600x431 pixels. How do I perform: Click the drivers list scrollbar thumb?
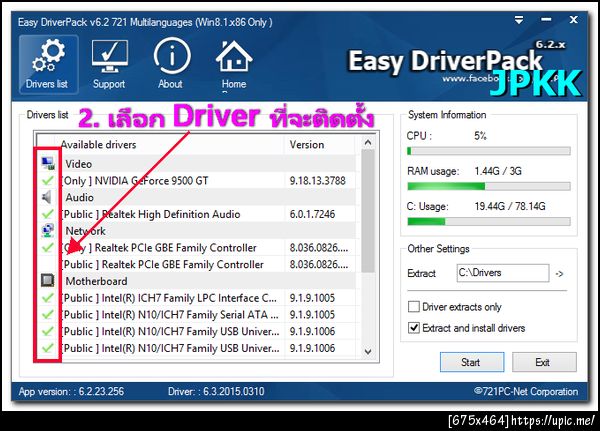click(368, 211)
